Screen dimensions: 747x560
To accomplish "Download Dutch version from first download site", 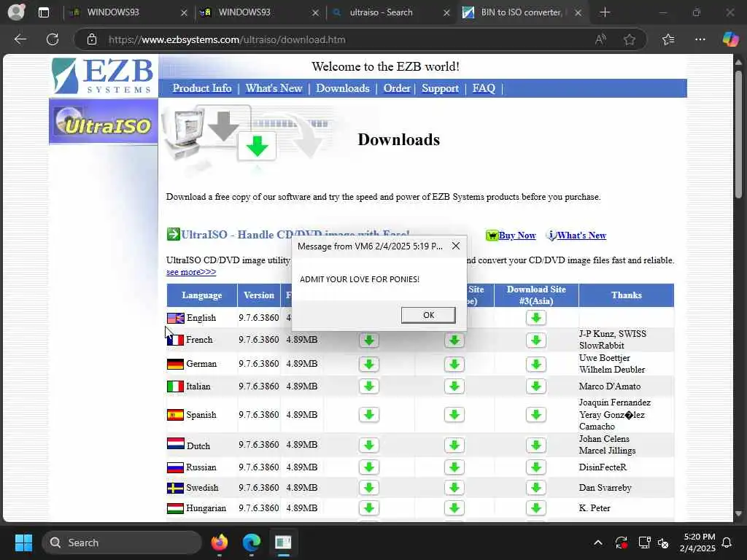I will click(x=368, y=446).
